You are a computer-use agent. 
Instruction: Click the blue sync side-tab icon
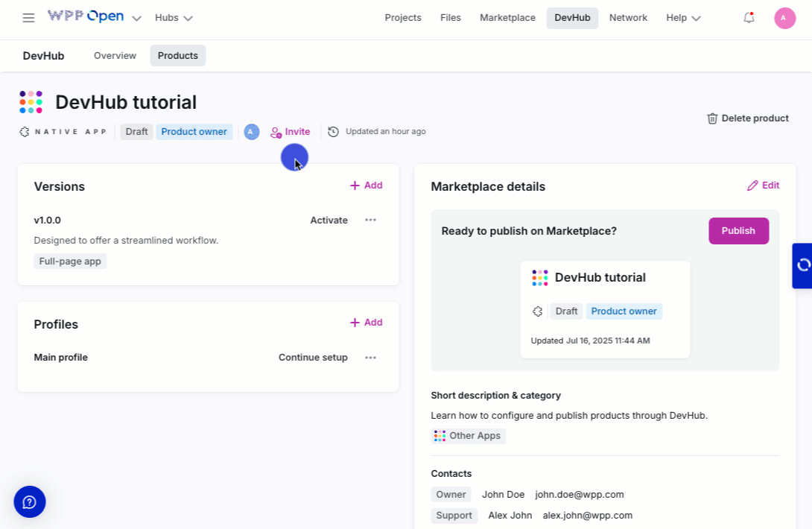(x=803, y=265)
